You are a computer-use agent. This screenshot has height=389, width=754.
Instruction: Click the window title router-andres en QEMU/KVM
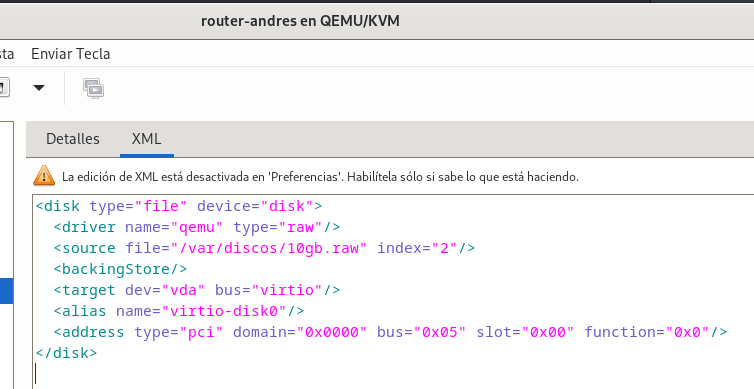[300, 21]
